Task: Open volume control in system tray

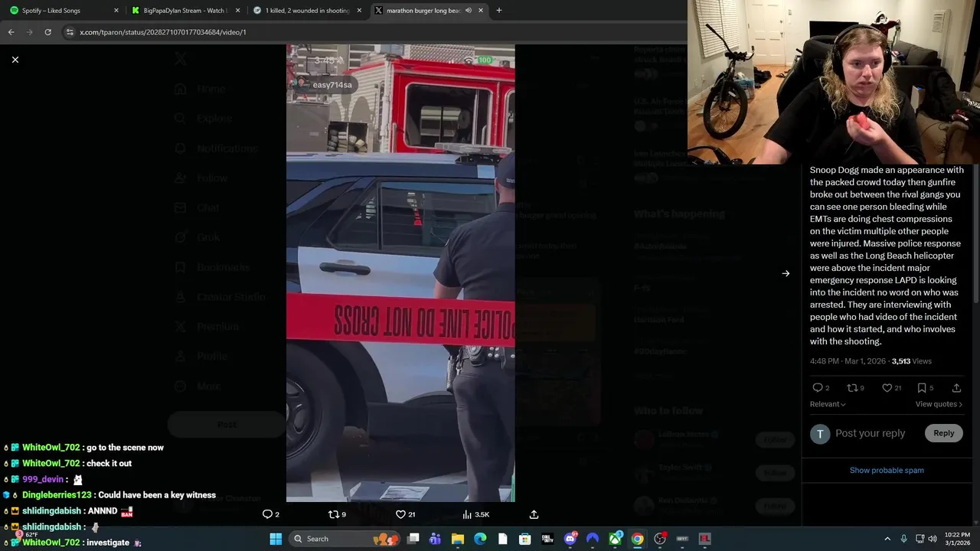Action: tap(933, 539)
